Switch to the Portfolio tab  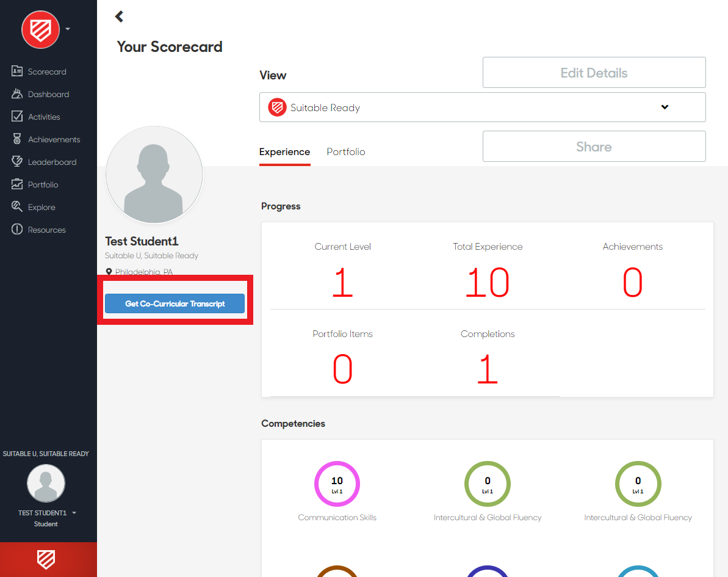[x=345, y=152]
